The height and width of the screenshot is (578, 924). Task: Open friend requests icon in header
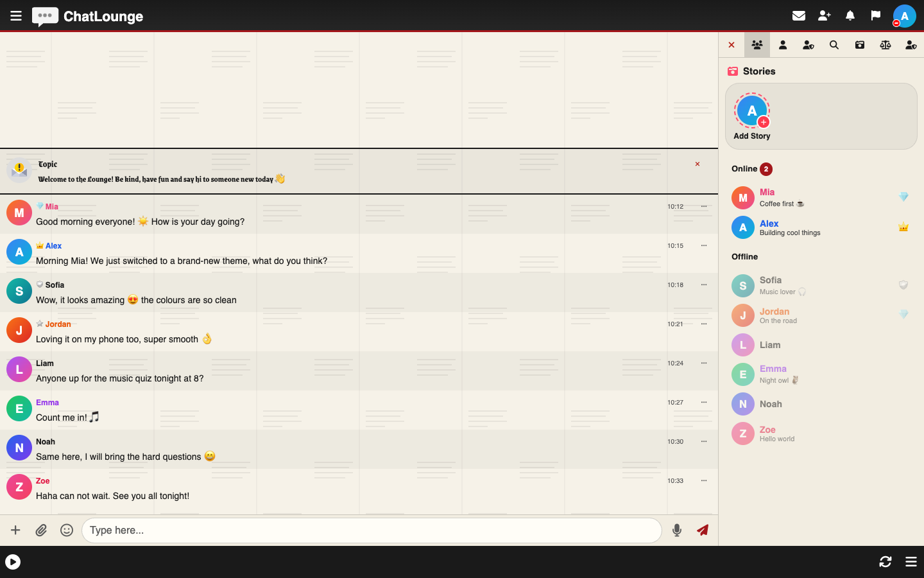[825, 15]
